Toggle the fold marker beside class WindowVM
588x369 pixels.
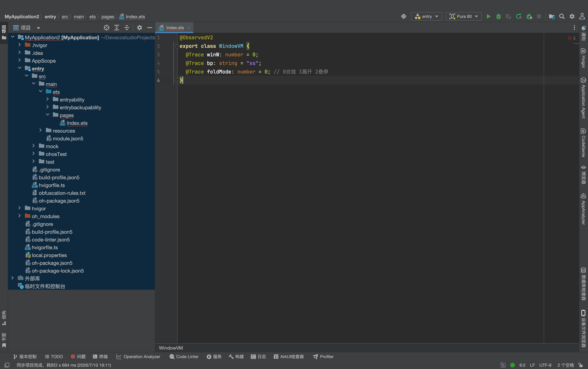click(x=177, y=46)
